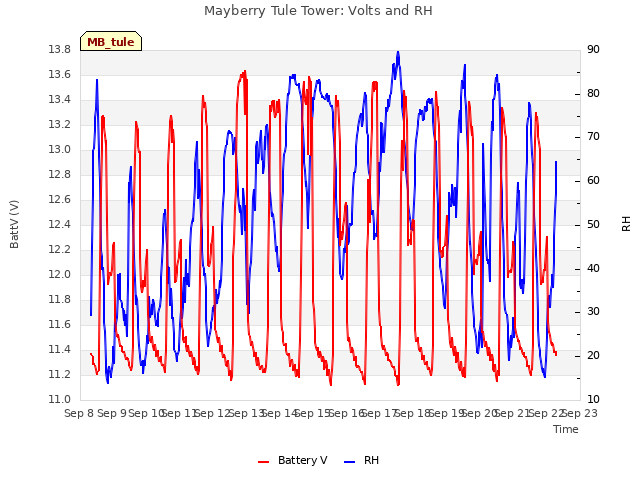Click the 90 tick on right RH axis

[x=593, y=50]
